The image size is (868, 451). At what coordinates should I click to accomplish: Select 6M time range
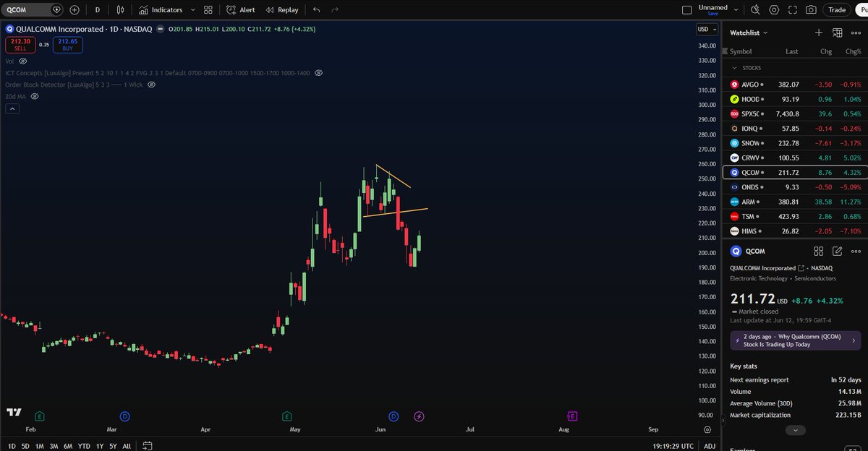68,446
